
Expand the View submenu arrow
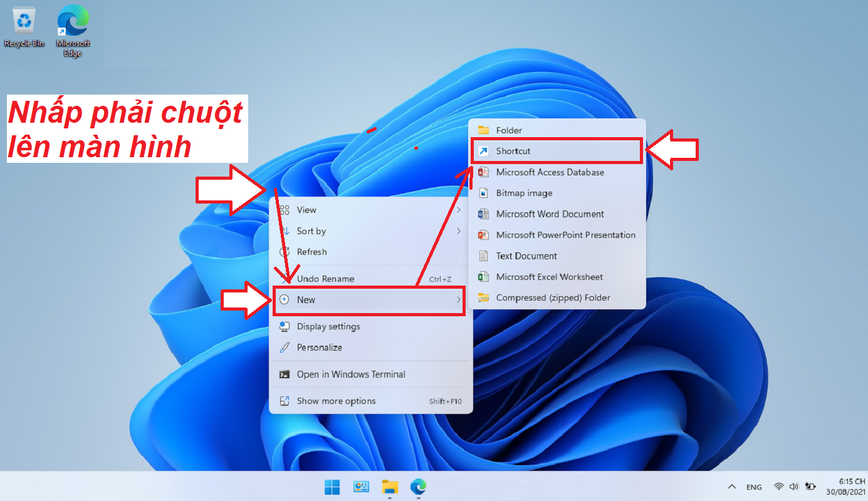point(459,210)
